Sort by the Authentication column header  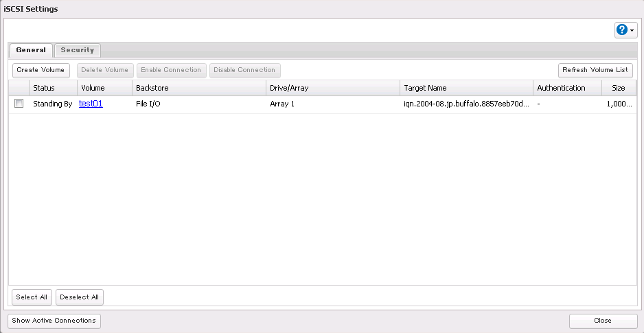click(561, 88)
